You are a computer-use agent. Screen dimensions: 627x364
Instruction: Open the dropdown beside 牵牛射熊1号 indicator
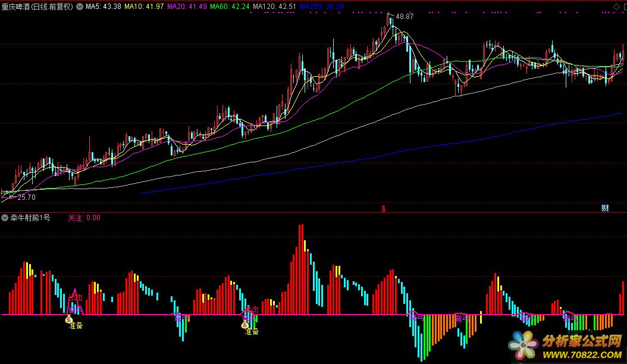pos(5,218)
